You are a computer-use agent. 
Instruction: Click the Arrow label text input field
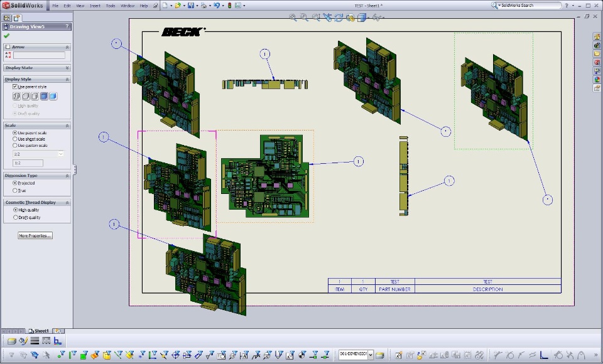39,55
